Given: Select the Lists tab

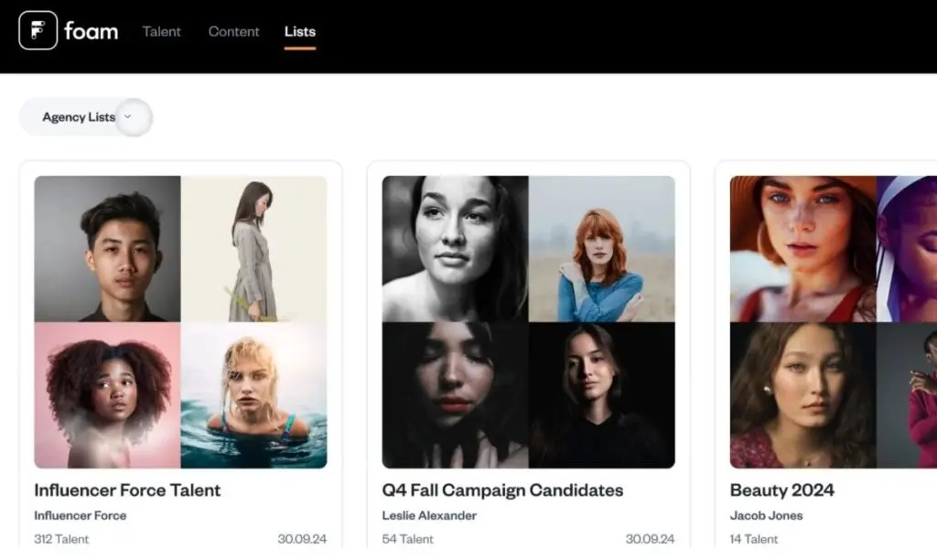Looking at the screenshot, I should click(x=300, y=30).
